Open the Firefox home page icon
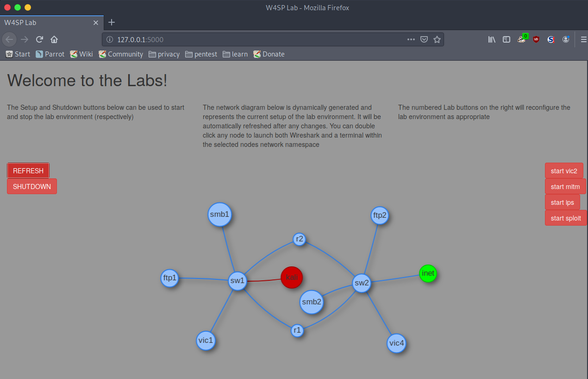 (x=54, y=39)
